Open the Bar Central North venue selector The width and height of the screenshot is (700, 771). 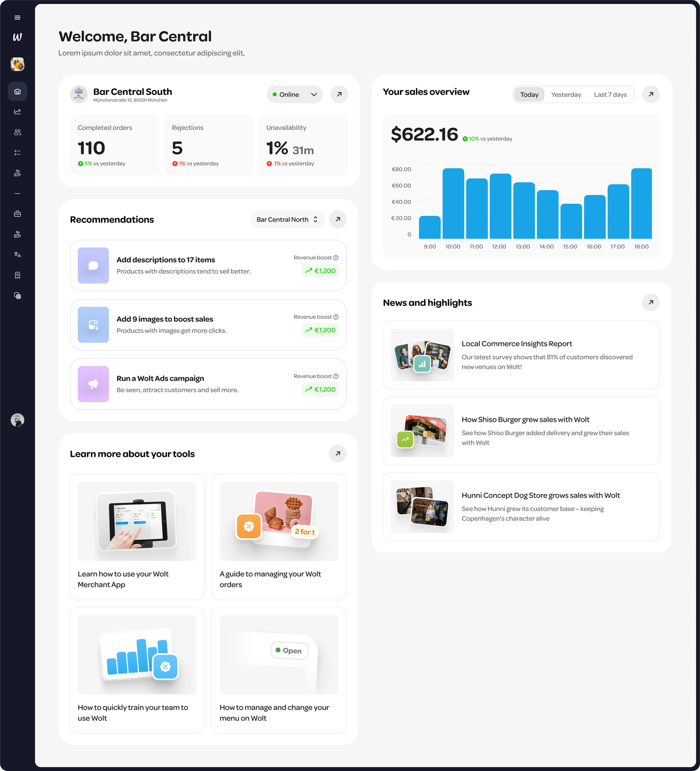pos(287,219)
